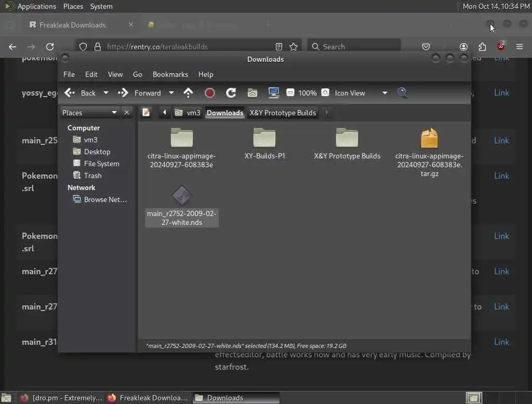Select vm3 in the Places sidebar
Image resolution: width=532 pixels, height=404 pixels.
(x=86, y=140)
